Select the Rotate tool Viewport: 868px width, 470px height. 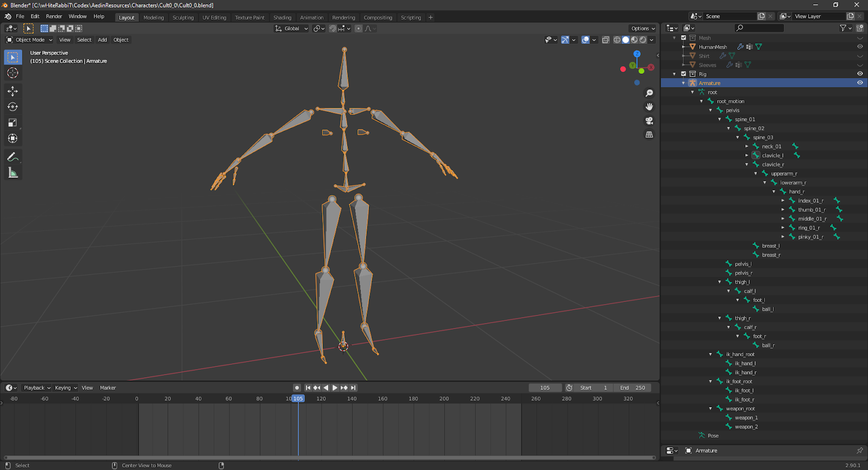(x=12, y=107)
